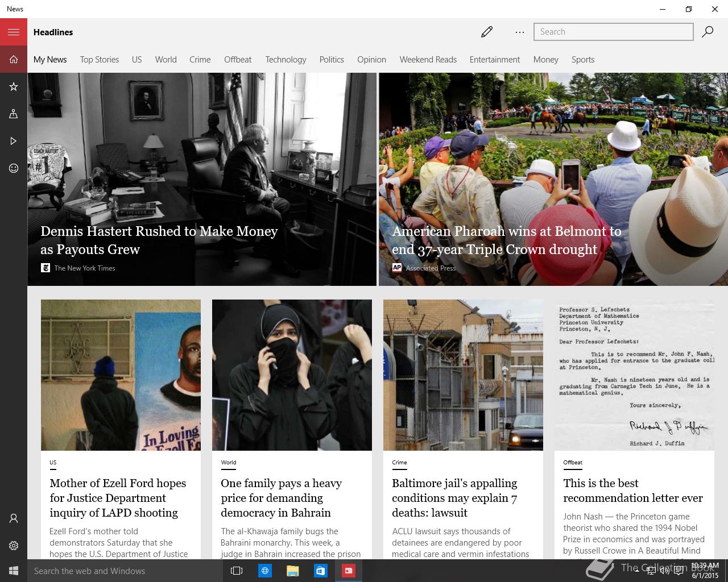Screen dimensions: 728x582
Task: Click the Headlines page title
Action: pyautogui.click(x=53, y=32)
